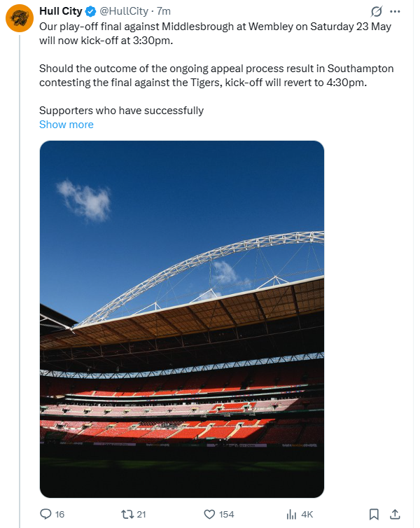Image resolution: width=420 pixels, height=528 pixels.
Task: View post analytics bar chart icon
Action: pos(291,514)
